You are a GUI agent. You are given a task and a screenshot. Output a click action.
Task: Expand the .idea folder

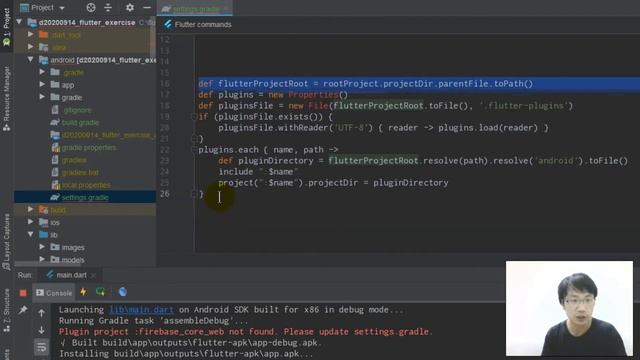tap(31, 47)
